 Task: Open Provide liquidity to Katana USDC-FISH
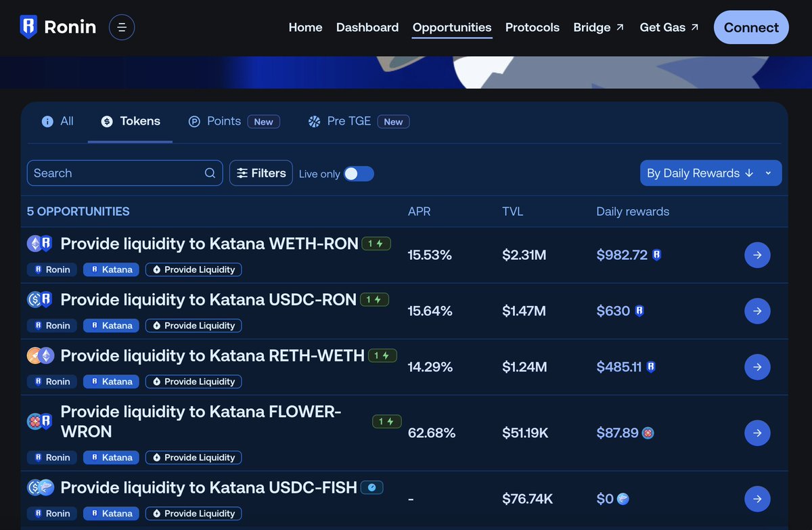coord(208,487)
